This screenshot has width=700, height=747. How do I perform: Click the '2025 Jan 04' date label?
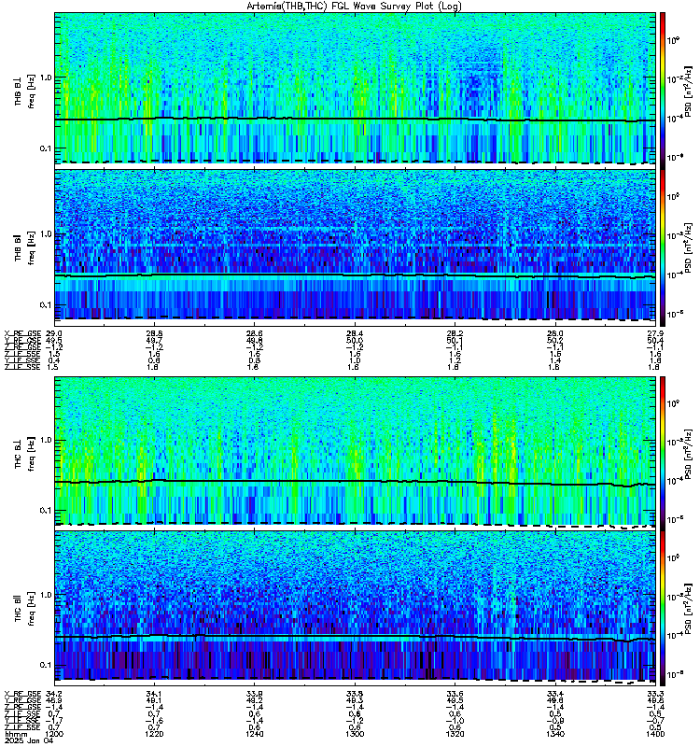[29, 740]
